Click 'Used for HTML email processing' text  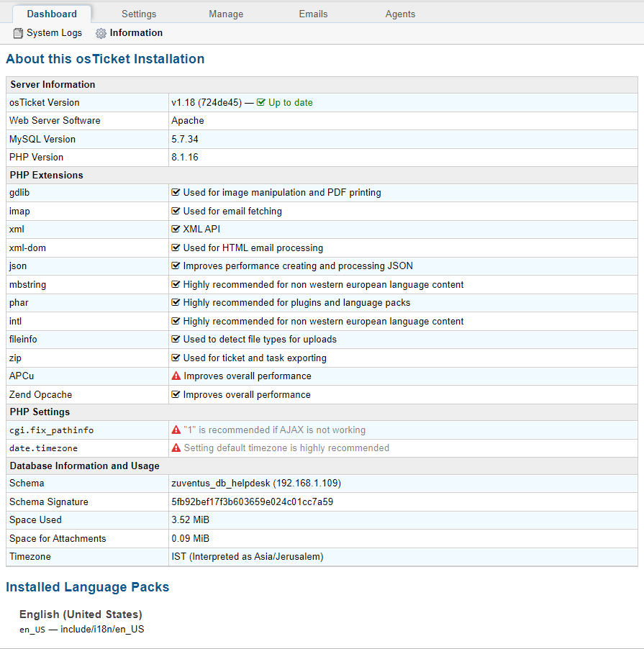click(x=253, y=248)
